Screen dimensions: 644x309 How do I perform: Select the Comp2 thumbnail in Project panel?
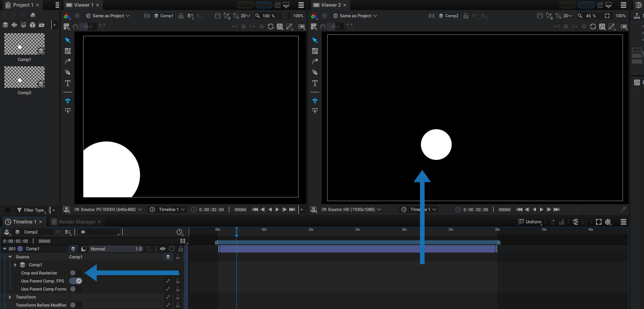tap(24, 77)
